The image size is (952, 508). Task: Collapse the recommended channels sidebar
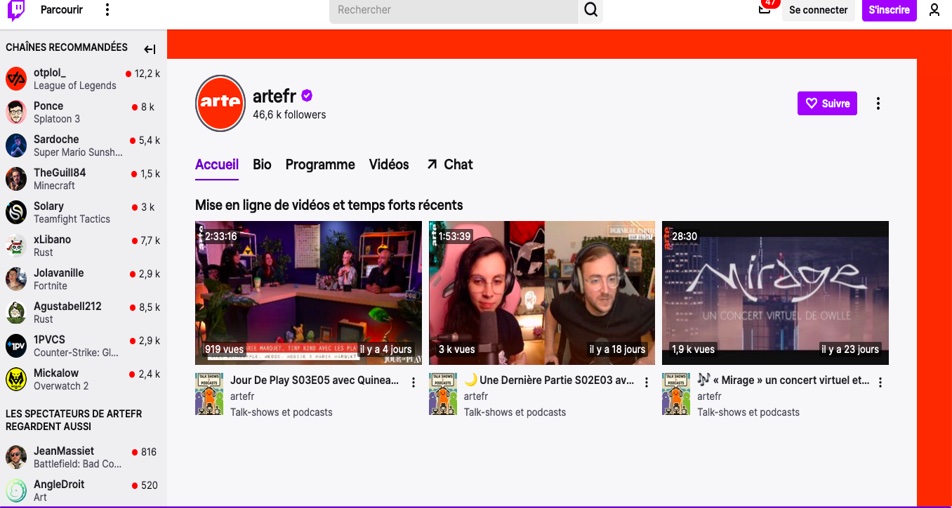tap(150, 49)
